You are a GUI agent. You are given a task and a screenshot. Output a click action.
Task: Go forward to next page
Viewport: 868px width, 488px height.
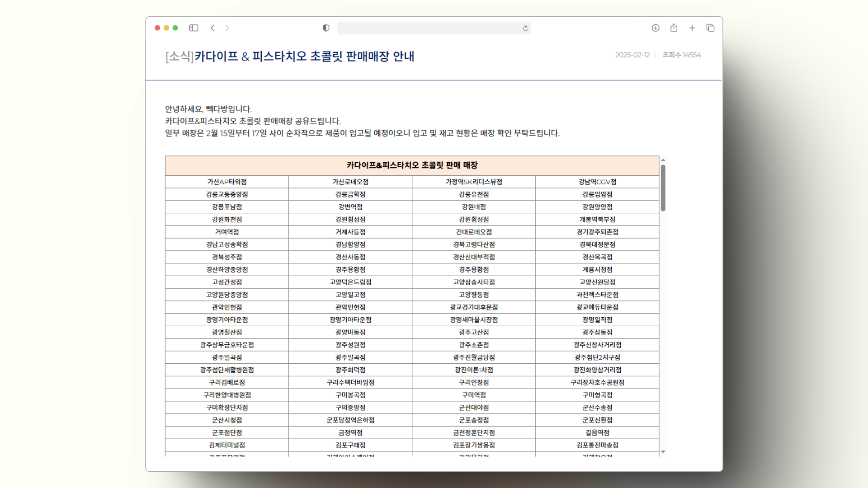pyautogui.click(x=227, y=28)
